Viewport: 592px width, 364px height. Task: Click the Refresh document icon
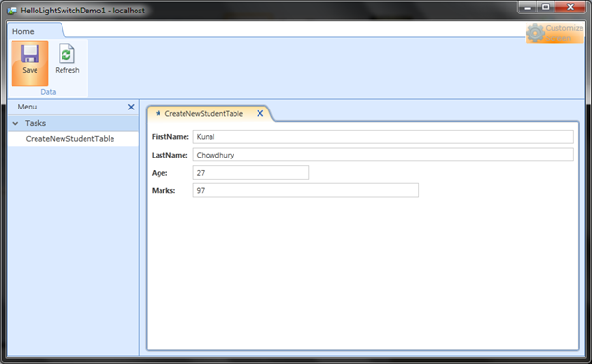tap(66, 55)
